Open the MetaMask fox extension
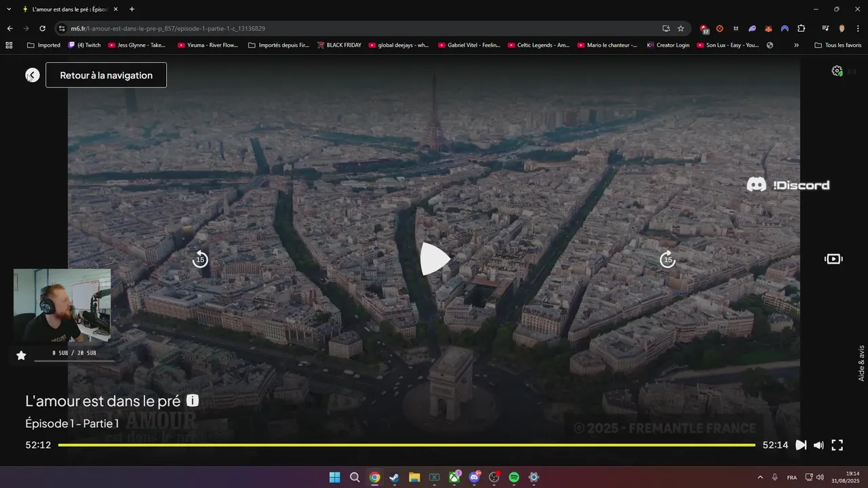868x488 pixels. click(x=768, y=28)
